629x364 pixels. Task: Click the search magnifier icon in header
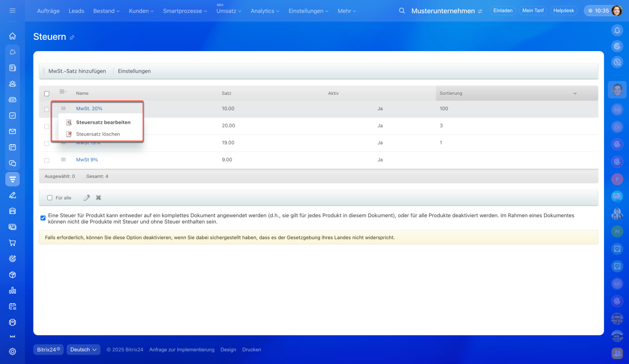tap(402, 11)
